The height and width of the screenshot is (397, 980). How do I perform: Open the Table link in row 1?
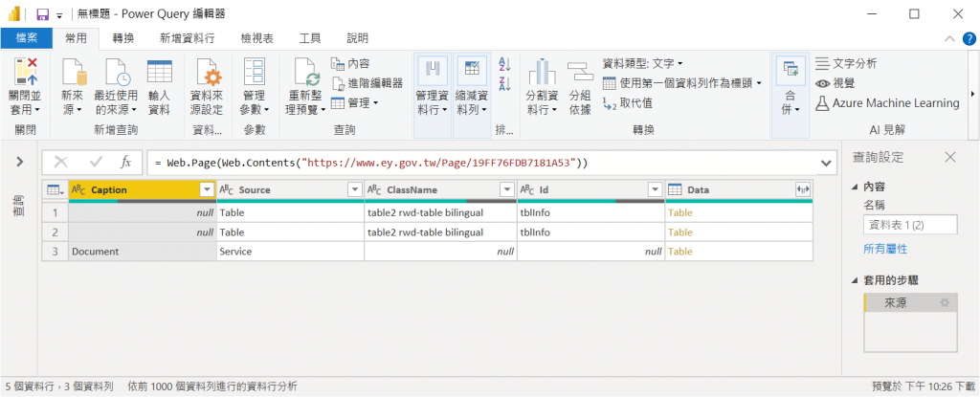(680, 212)
